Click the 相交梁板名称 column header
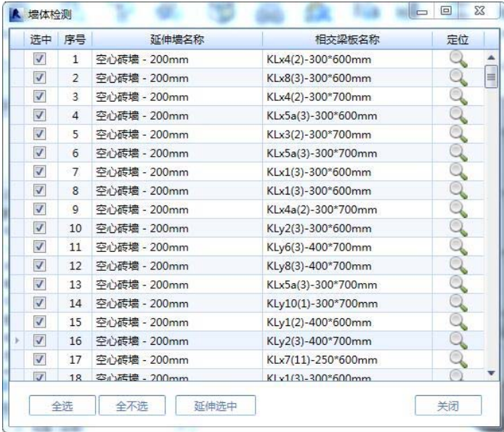 pyautogui.click(x=347, y=39)
